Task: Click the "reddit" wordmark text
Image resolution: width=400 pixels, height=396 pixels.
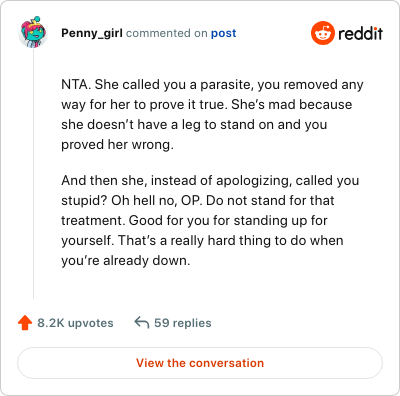Action: [x=360, y=33]
